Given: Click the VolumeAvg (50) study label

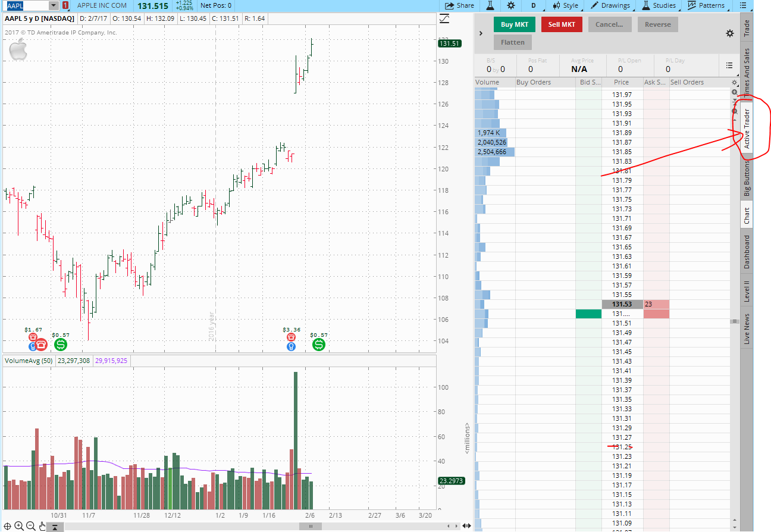Looking at the screenshot, I should point(29,361).
